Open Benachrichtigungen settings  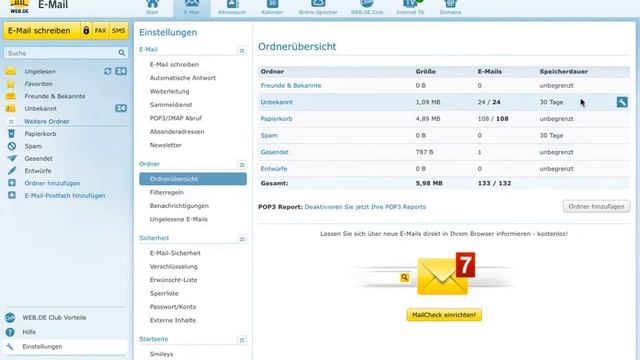tap(179, 206)
